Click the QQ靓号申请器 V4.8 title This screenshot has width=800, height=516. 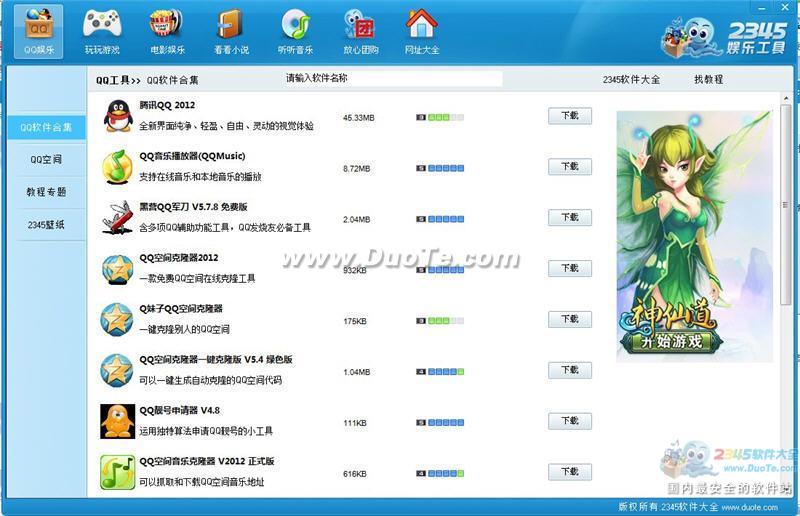click(180, 410)
